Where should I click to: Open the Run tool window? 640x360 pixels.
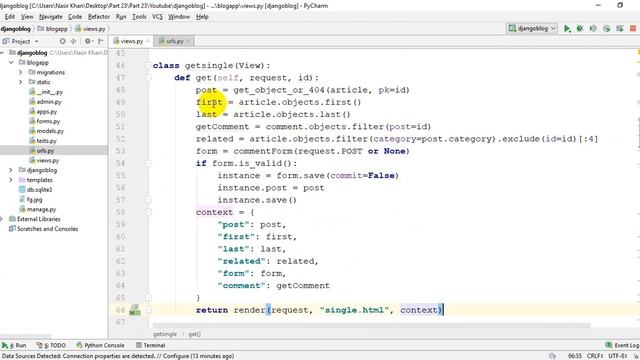click(x=14, y=345)
